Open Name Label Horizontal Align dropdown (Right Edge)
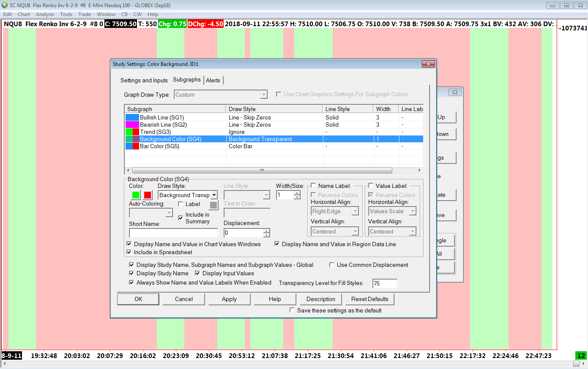The width and height of the screenshot is (588, 369). pyautogui.click(x=355, y=211)
